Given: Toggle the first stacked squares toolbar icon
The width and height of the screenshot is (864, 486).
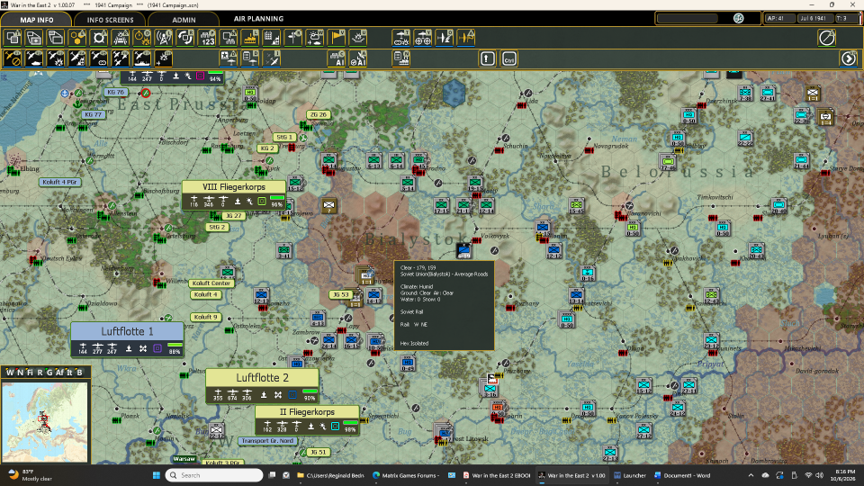Looking at the screenshot, I should point(13,37).
